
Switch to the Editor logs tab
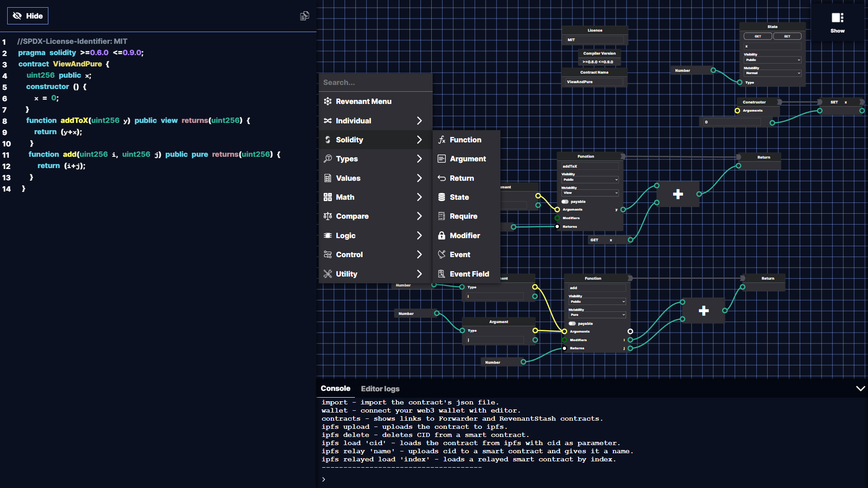coord(380,389)
